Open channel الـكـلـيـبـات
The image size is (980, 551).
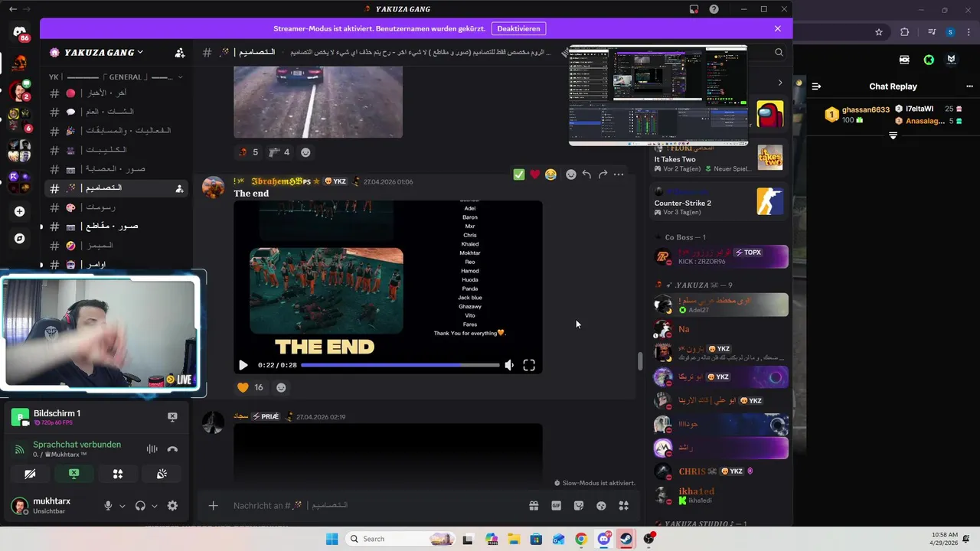pos(116,150)
